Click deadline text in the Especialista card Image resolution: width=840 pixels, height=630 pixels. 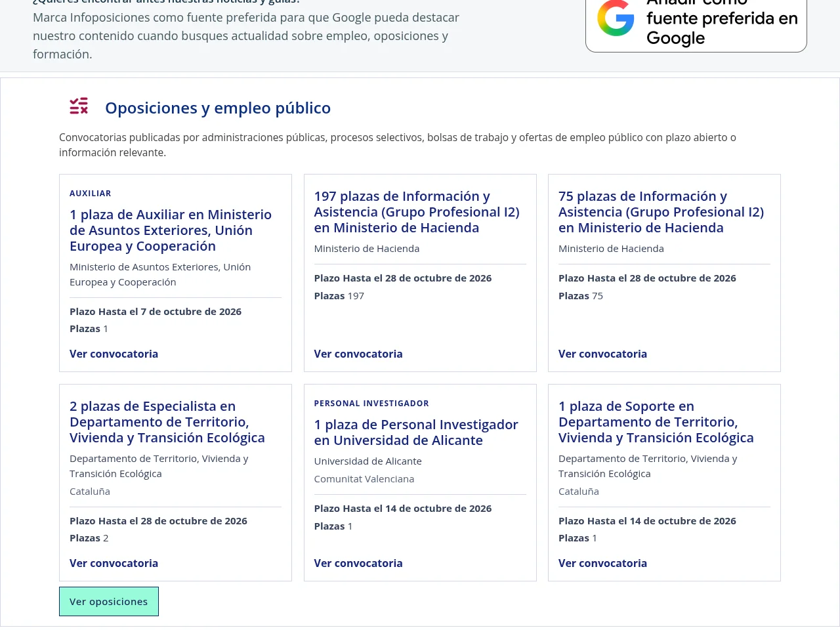click(x=158, y=521)
